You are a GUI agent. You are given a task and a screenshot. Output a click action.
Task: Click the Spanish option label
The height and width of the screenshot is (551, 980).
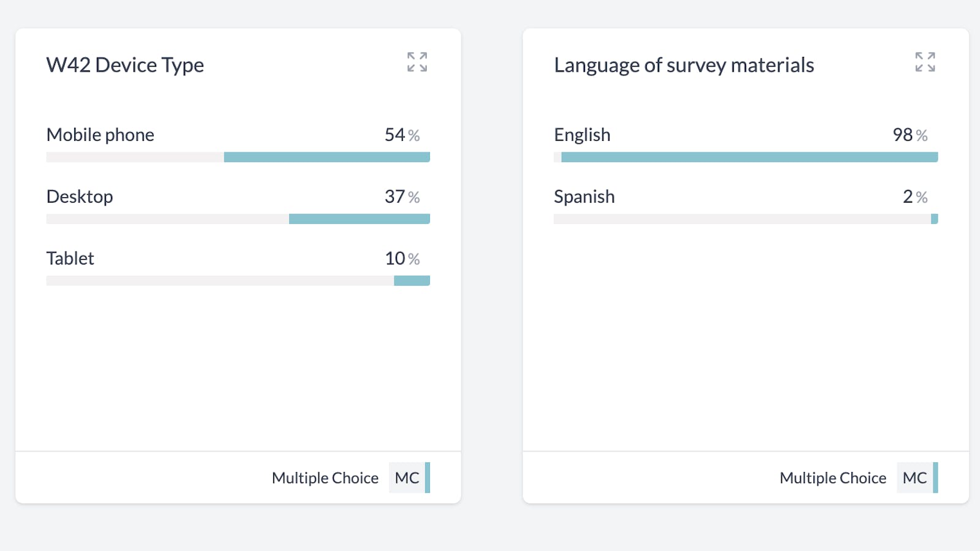584,197
